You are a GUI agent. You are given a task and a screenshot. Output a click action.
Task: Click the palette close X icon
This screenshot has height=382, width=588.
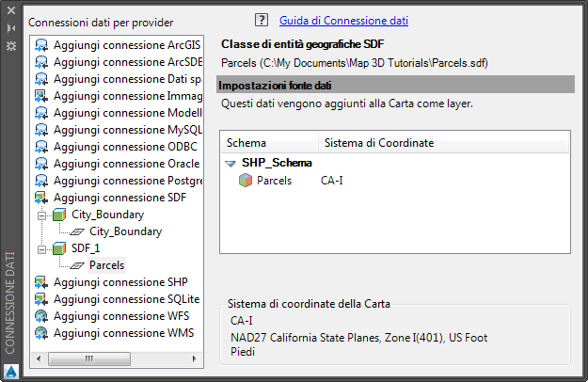11,13
